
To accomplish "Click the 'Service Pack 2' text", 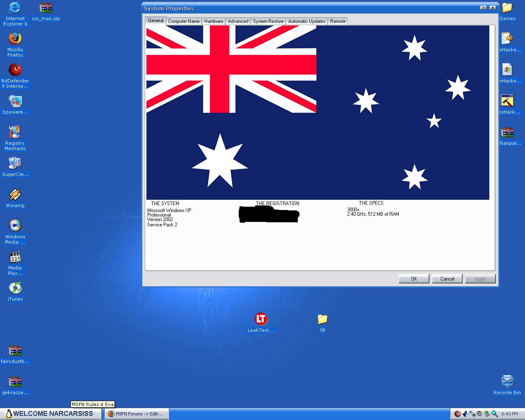I will pos(162,225).
